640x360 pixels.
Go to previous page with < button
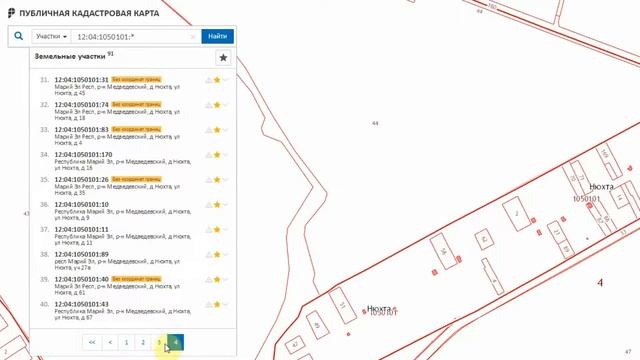110,342
